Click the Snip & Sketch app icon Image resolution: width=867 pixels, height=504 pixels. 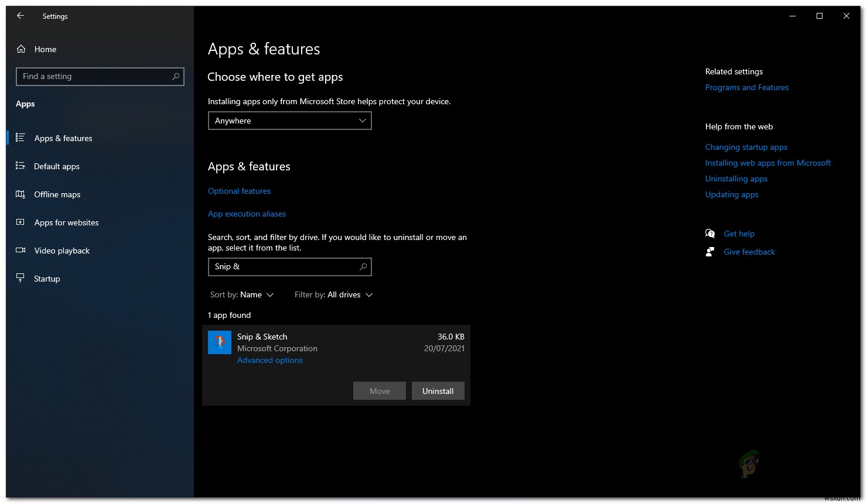[x=220, y=342]
